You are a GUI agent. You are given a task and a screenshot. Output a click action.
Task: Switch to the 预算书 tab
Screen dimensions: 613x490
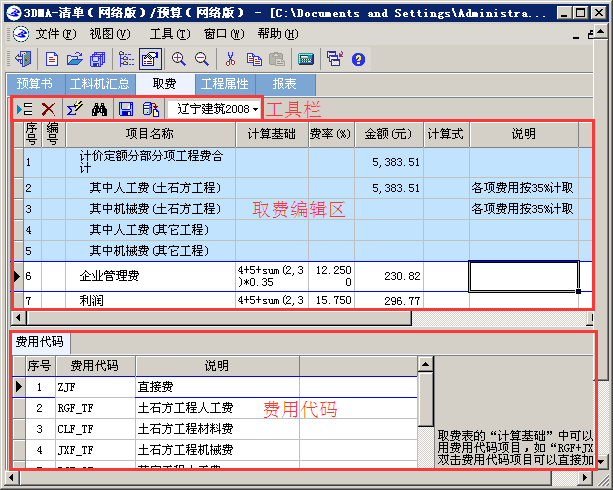35,85
